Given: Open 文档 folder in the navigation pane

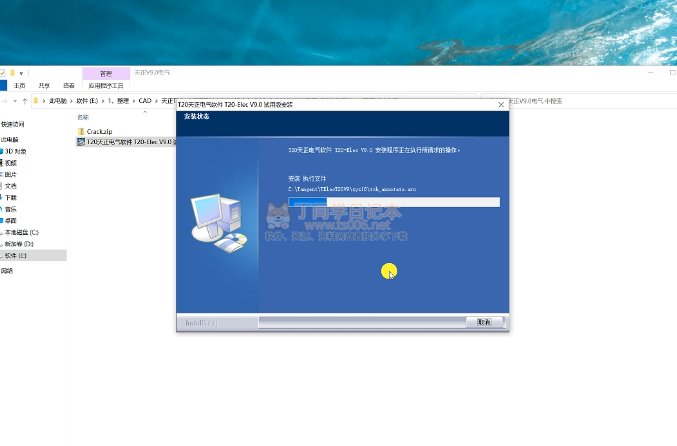Looking at the screenshot, I should pyautogui.click(x=11, y=186).
